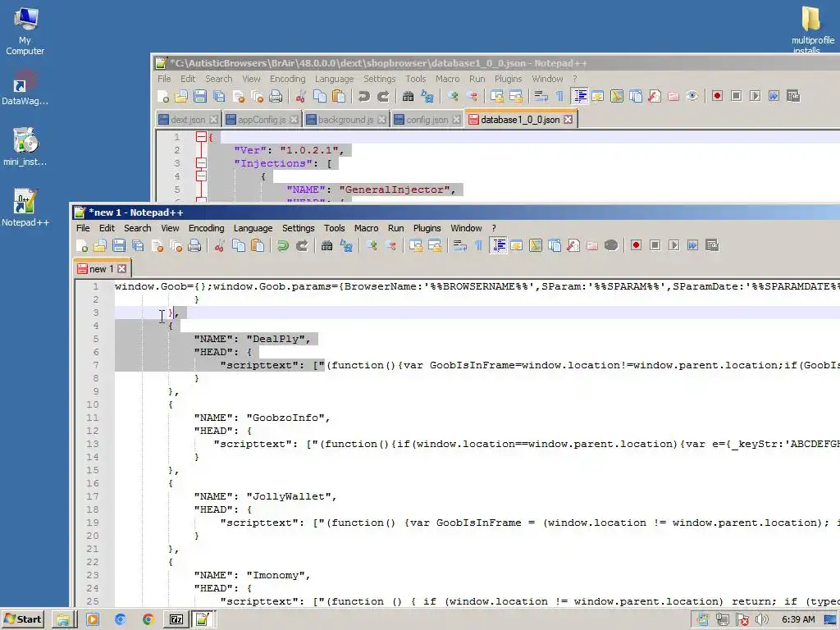Click Zoom Out icon in front Notepad++ toolbar
840x630 pixels.
pyautogui.click(x=391, y=246)
